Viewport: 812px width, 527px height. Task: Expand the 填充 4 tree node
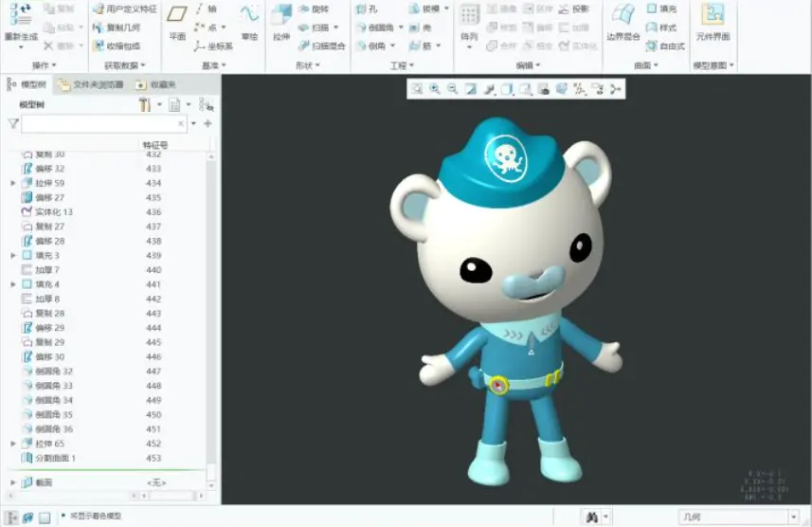[x=13, y=284]
